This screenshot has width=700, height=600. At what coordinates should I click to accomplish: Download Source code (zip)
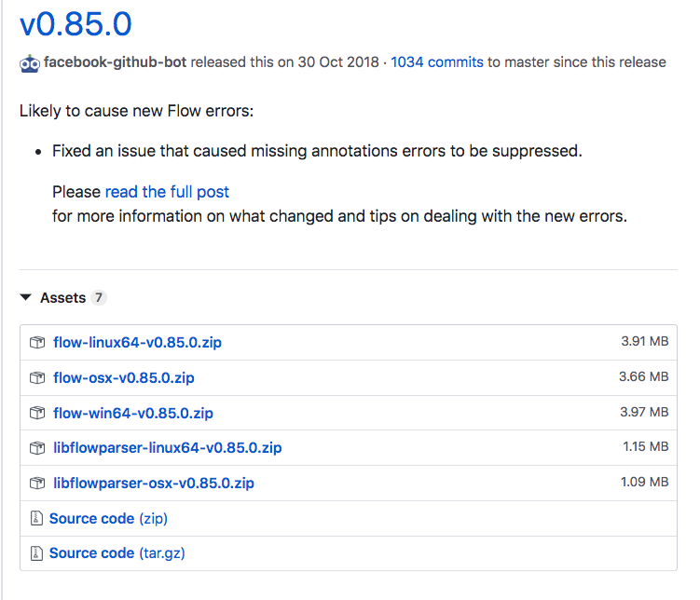108,518
